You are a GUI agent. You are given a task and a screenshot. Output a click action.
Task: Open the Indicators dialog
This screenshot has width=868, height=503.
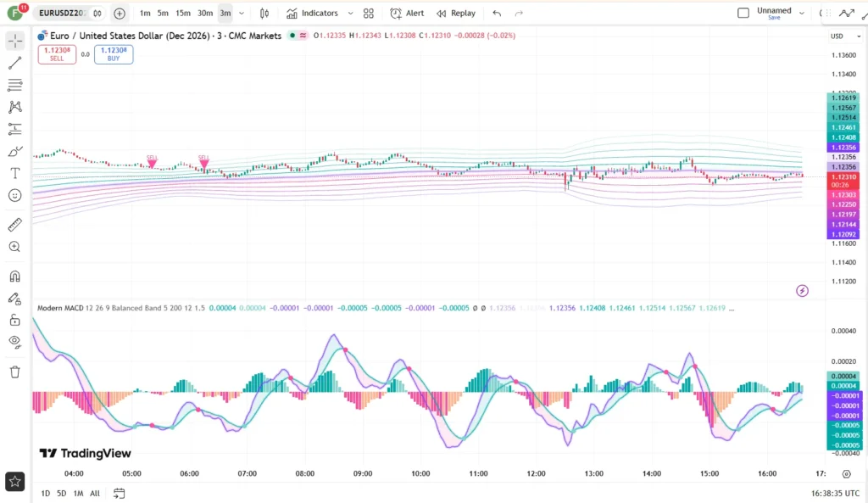click(312, 14)
